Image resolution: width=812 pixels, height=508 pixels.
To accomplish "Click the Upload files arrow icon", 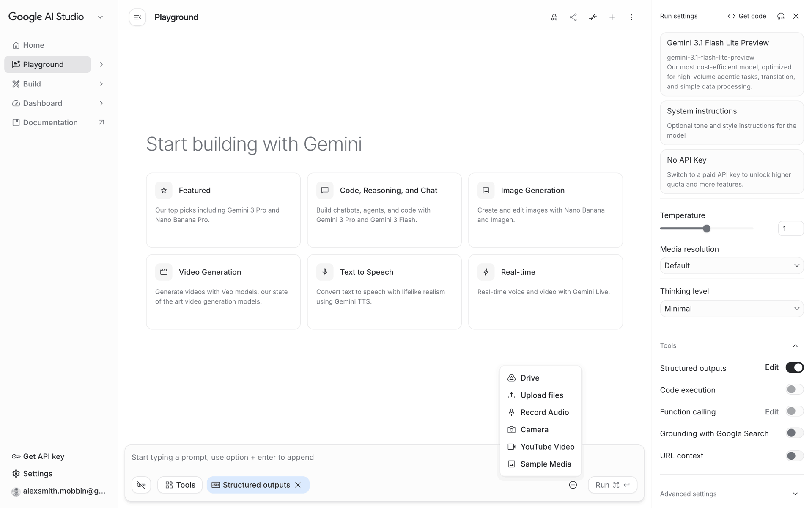I will click(511, 395).
